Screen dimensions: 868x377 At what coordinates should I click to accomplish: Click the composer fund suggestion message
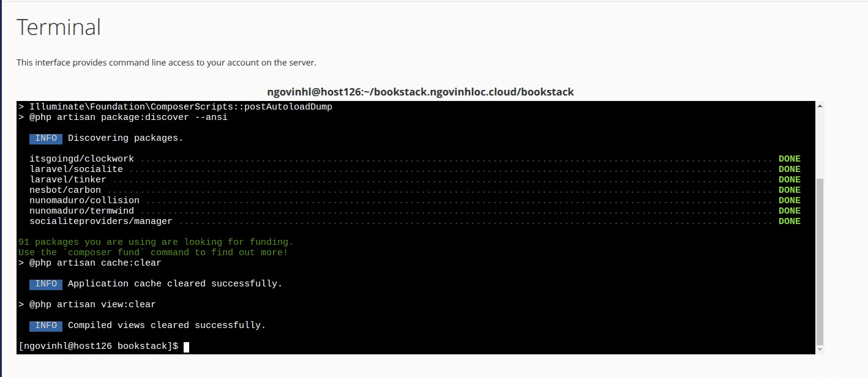point(153,252)
